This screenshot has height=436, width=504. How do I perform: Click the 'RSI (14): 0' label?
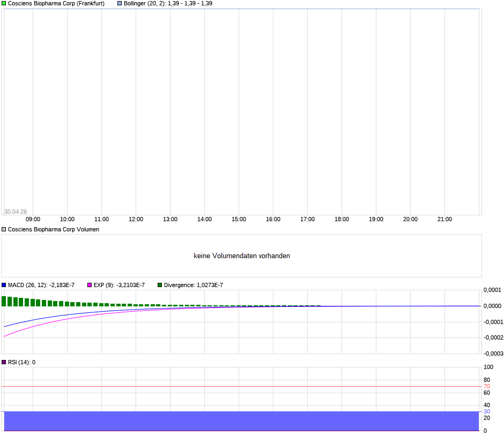[x=21, y=362]
